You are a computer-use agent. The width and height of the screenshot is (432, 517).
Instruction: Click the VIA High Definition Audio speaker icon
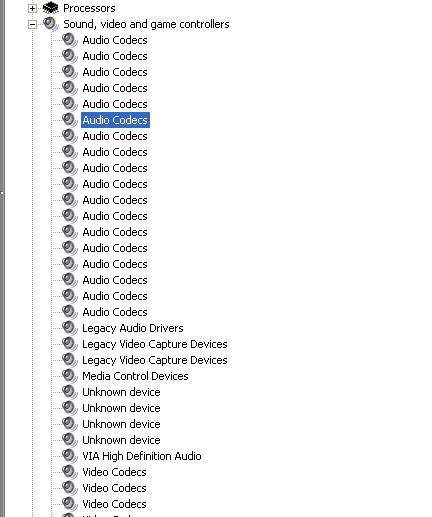point(70,456)
